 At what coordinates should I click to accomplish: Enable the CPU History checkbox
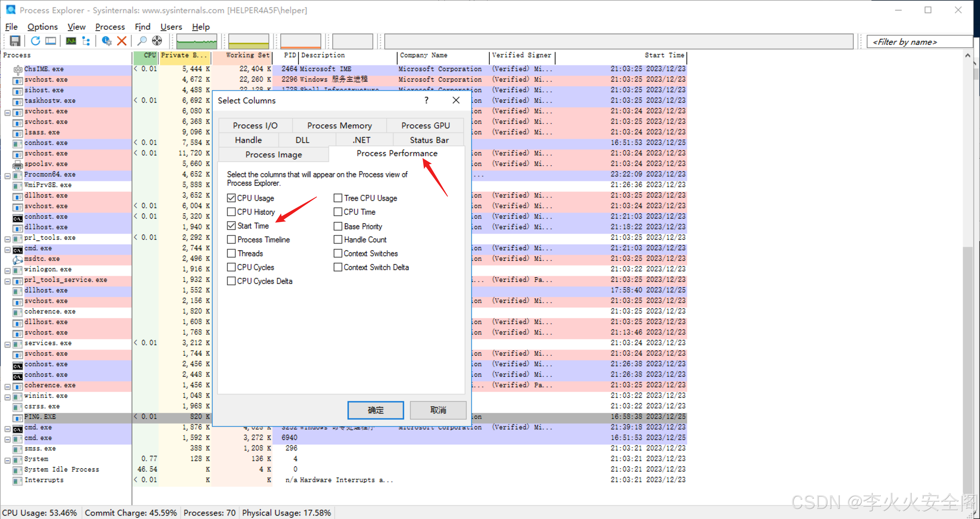[231, 212]
